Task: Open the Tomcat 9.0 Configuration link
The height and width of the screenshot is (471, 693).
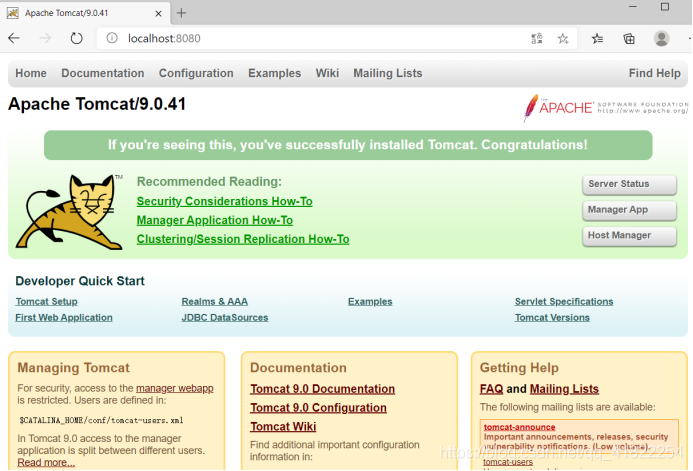Action: [x=318, y=408]
